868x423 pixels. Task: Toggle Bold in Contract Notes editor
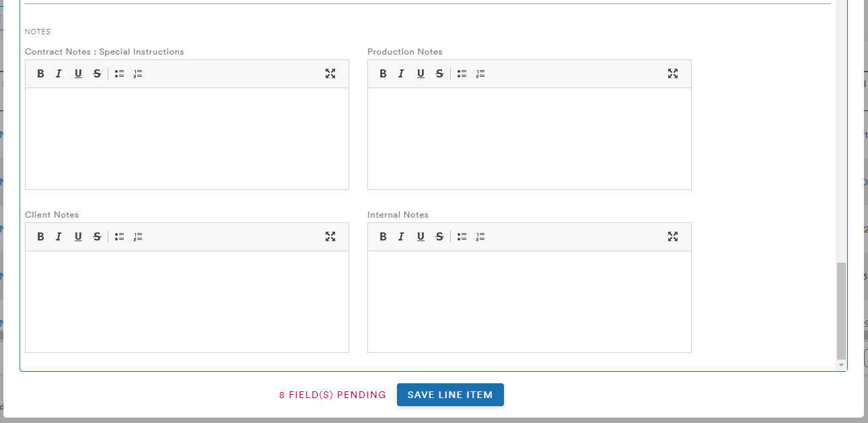40,73
